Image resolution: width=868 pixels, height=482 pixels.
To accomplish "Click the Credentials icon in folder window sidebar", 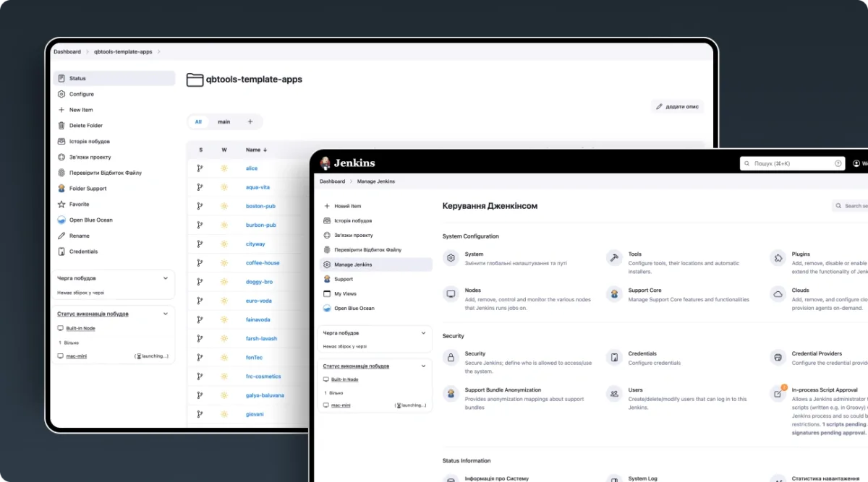I will pos(61,251).
